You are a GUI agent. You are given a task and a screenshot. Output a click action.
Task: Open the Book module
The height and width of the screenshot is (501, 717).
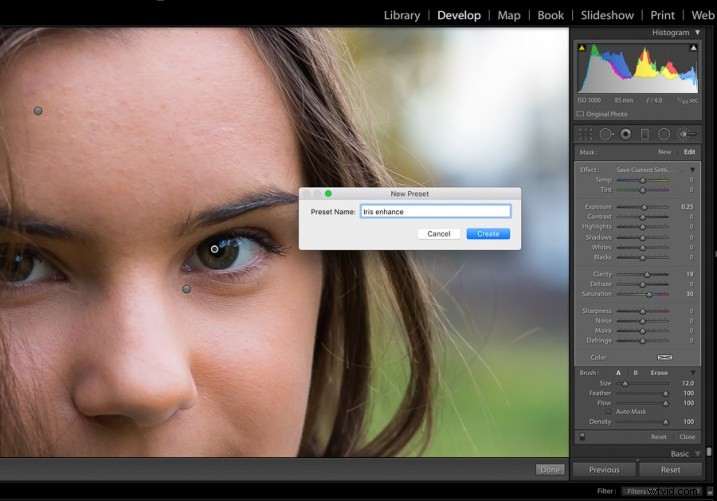pyautogui.click(x=551, y=15)
